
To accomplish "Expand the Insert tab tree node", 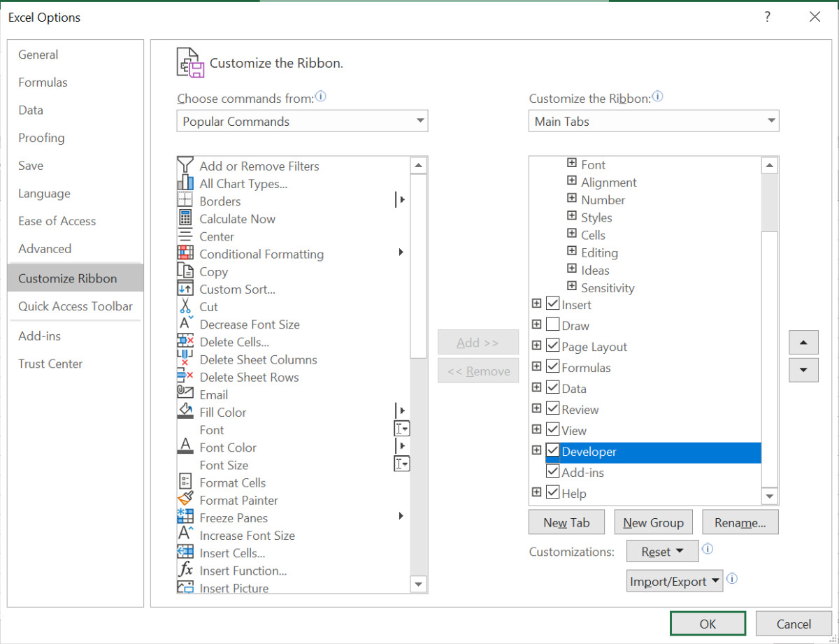I will (536, 304).
